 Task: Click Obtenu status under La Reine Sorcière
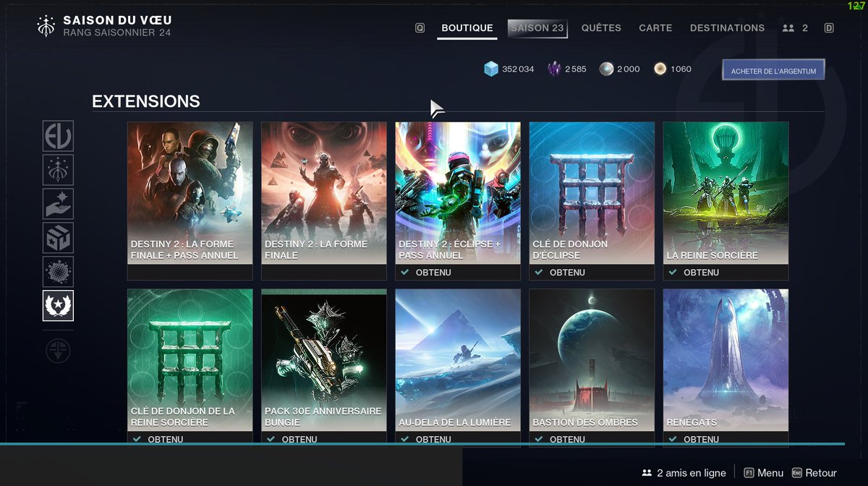tap(701, 273)
